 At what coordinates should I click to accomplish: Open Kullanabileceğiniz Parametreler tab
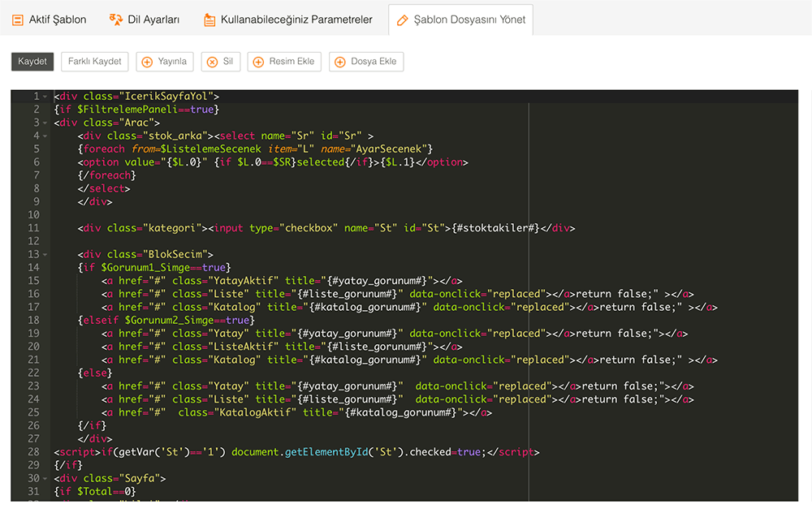[288, 19]
